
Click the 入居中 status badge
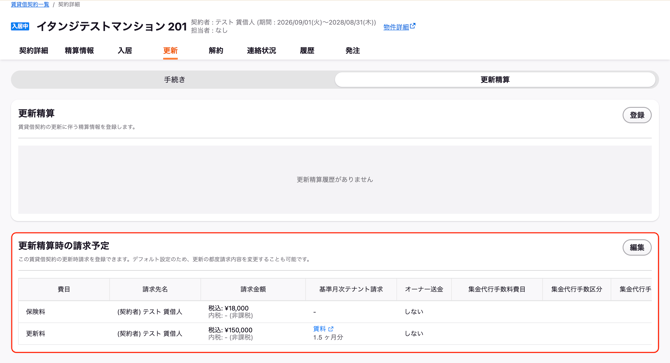tap(20, 26)
